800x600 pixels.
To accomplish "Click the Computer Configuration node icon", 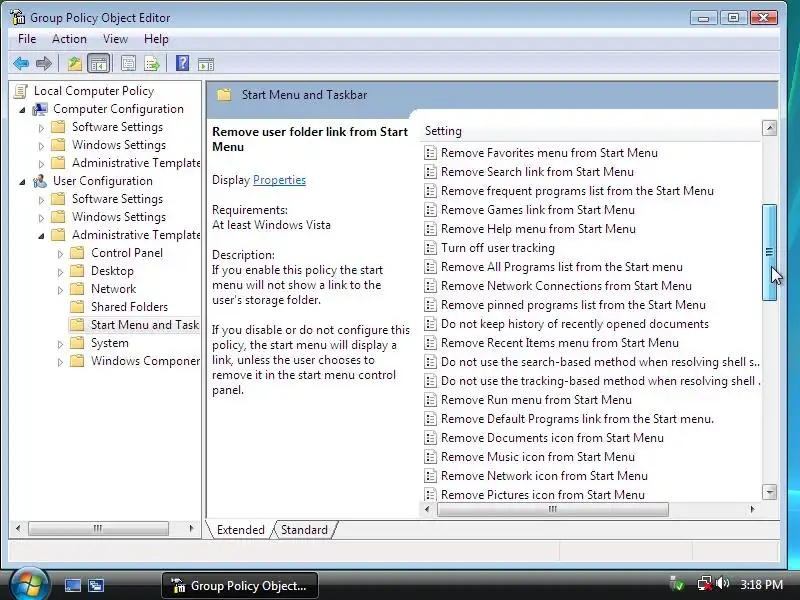I will (x=40, y=109).
